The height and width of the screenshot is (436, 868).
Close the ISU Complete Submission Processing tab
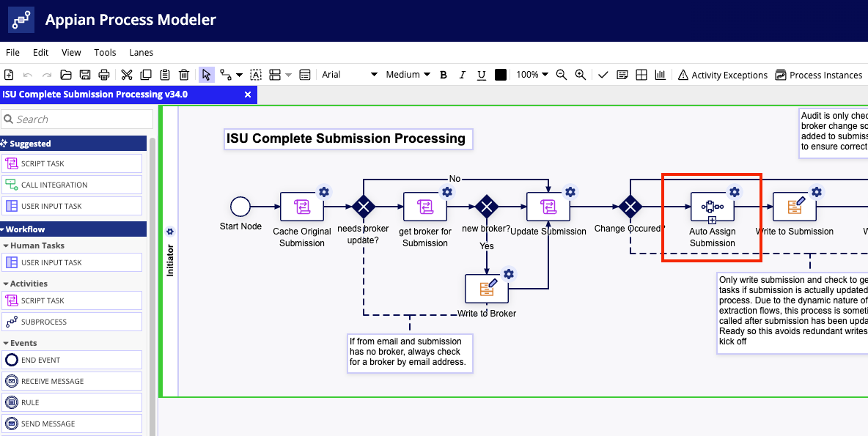tap(248, 95)
